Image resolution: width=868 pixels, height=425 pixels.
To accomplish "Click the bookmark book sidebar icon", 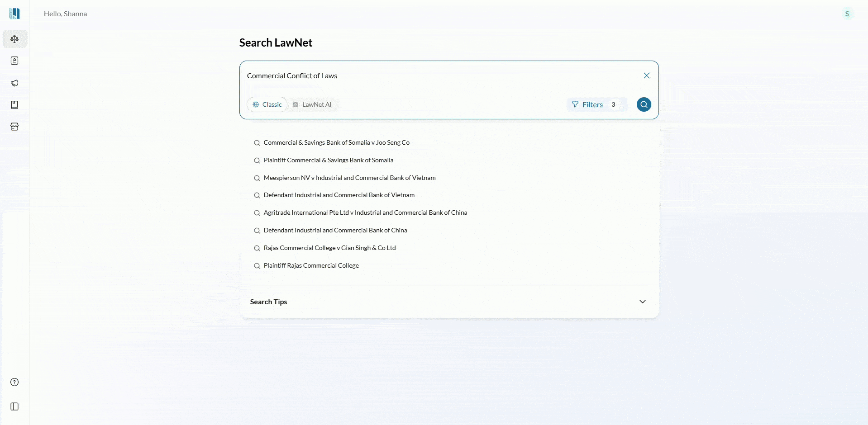I will (x=14, y=105).
